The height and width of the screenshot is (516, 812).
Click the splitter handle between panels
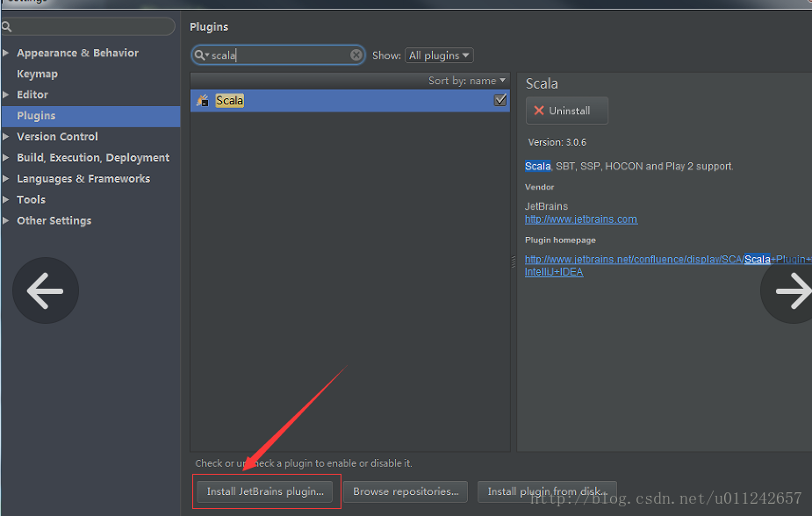[x=514, y=262]
